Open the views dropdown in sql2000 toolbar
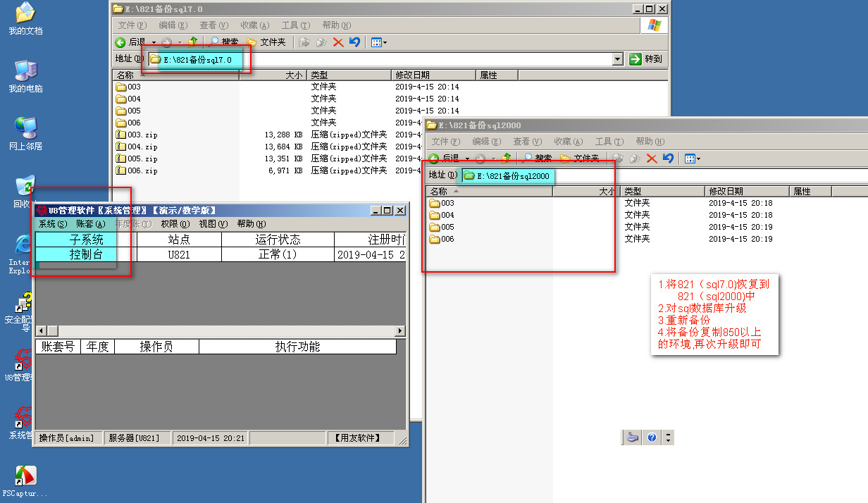Viewport: 868px width, 503px height. pyautogui.click(x=694, y=159)
